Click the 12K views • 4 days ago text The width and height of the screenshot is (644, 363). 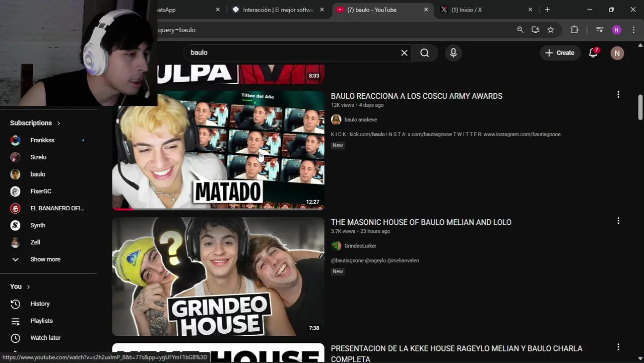point(357,105)
